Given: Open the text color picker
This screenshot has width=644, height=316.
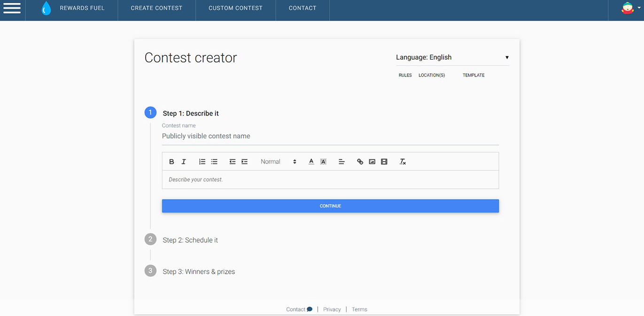Looking at the screenshot, I should tap(311, 162).
